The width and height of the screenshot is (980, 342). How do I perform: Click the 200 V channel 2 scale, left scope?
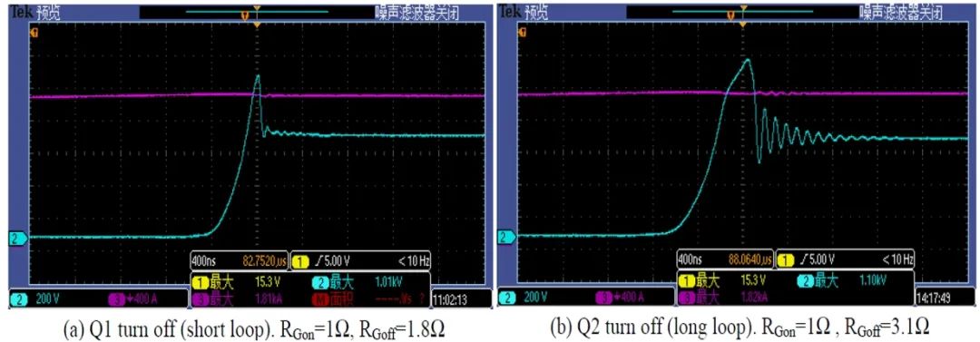[x=48, y=299]
